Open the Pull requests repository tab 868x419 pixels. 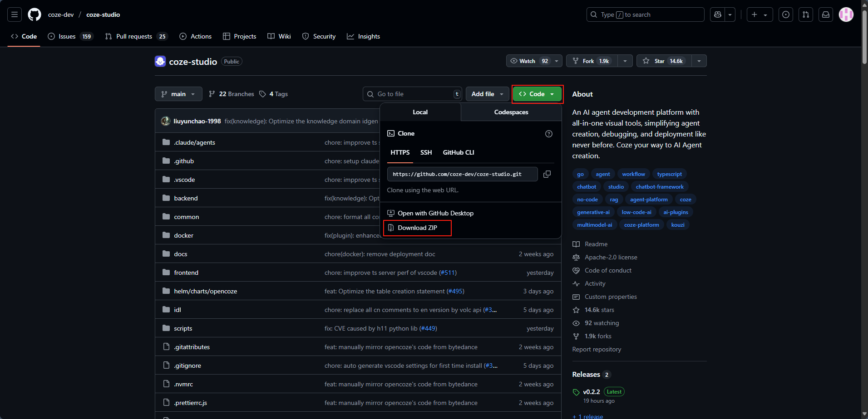point(137,36)
